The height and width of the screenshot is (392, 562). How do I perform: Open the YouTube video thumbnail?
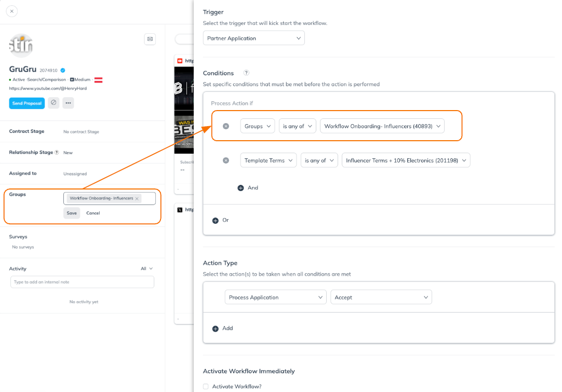click(x=184, y=110)
